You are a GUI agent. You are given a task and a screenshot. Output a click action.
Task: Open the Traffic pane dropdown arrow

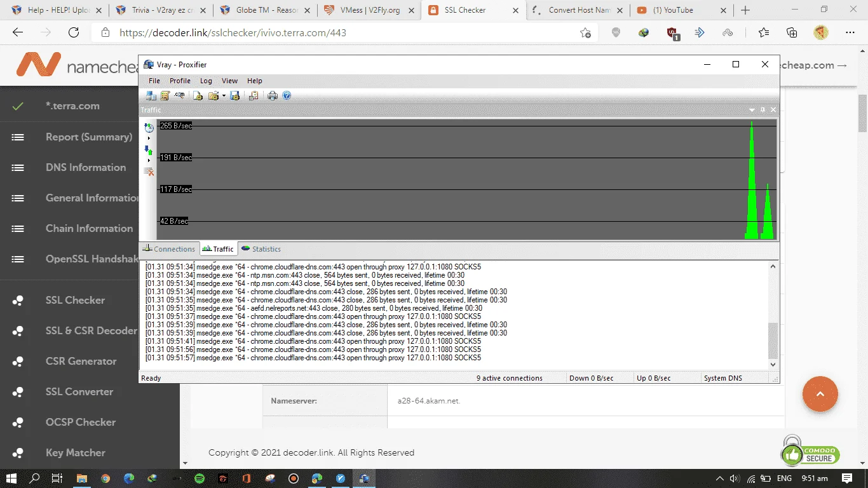[752, 110]
